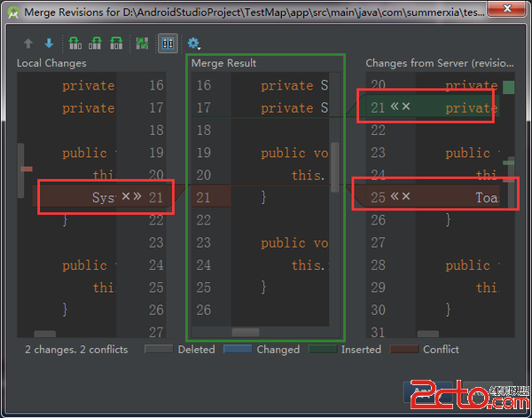Click line number 24 in Local Changes gutter
532x418 pixels.
pos(156,264)
